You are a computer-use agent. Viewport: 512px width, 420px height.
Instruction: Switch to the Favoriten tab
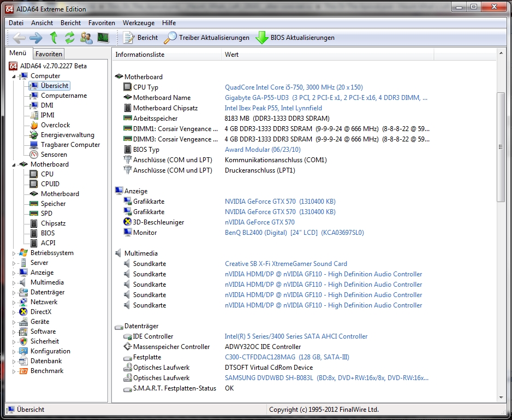tap(49, 54)
